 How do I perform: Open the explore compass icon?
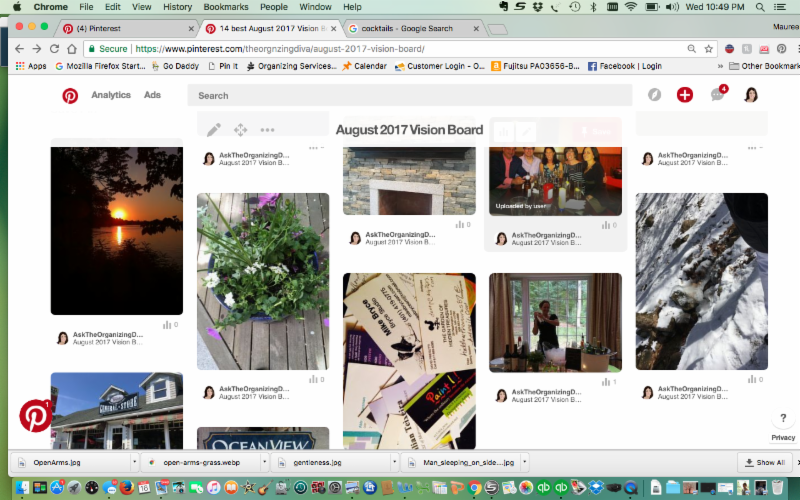654,95
